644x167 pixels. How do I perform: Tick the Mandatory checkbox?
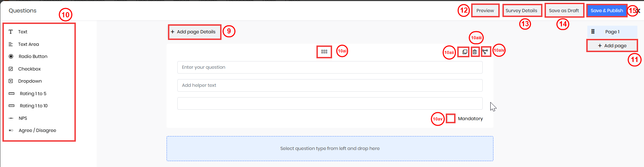coord(451,118)
